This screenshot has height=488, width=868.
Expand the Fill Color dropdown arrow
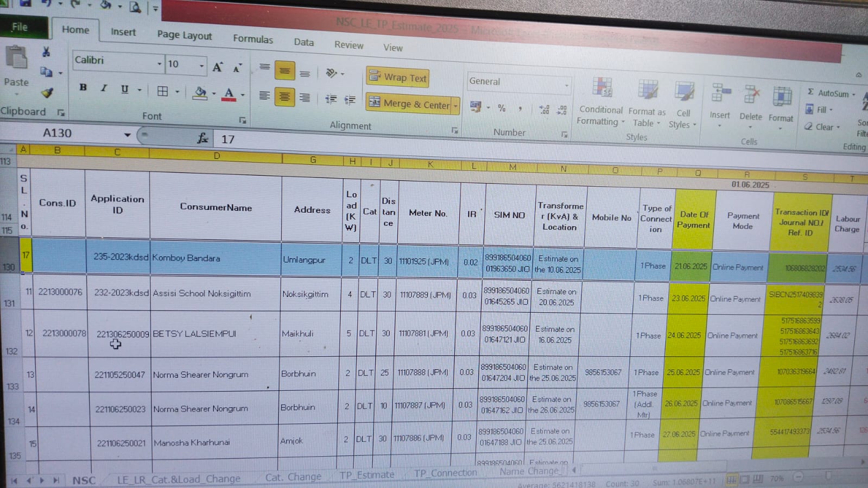214,94
